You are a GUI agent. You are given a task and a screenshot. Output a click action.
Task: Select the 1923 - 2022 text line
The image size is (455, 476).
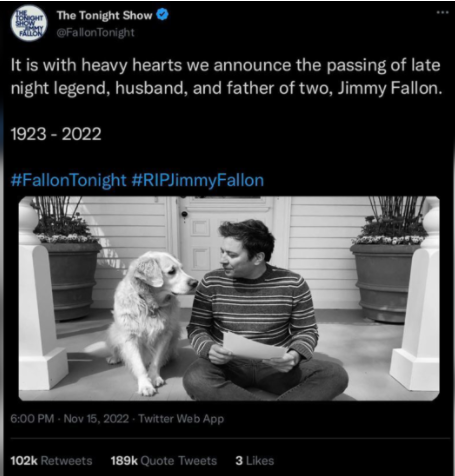click(56, 134)
